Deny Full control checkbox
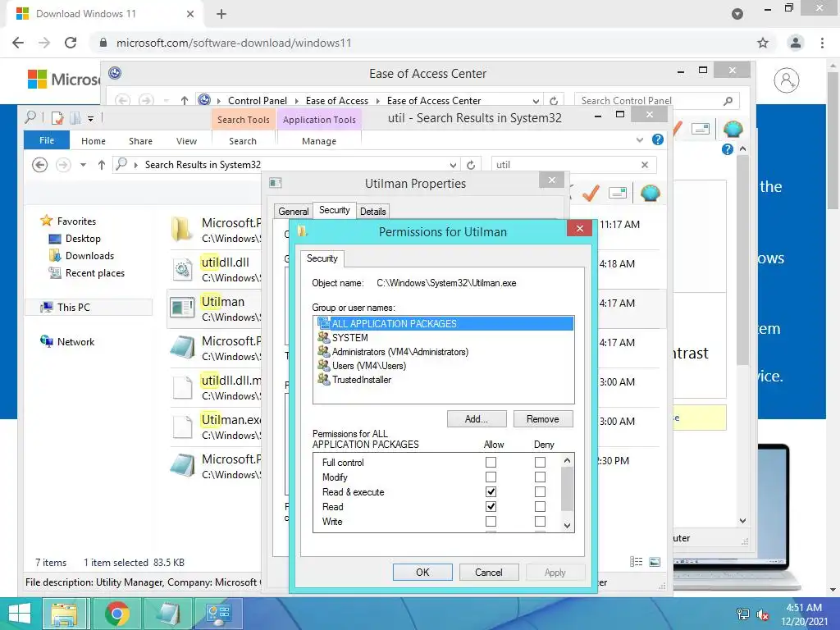 pos(540,462)
